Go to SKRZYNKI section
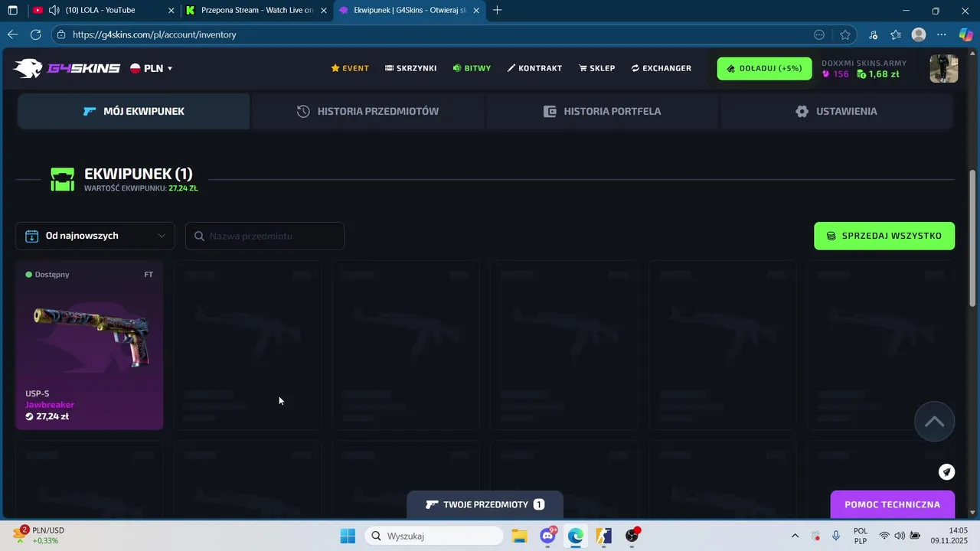This screenshot has height=551, width=980. click(x=411, y=68)
